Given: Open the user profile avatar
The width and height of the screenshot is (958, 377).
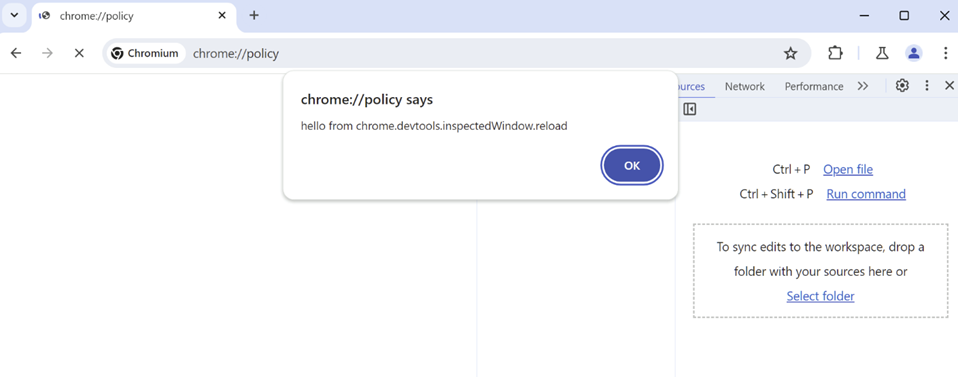Looking at the screenshot, I should click(913, 53).
